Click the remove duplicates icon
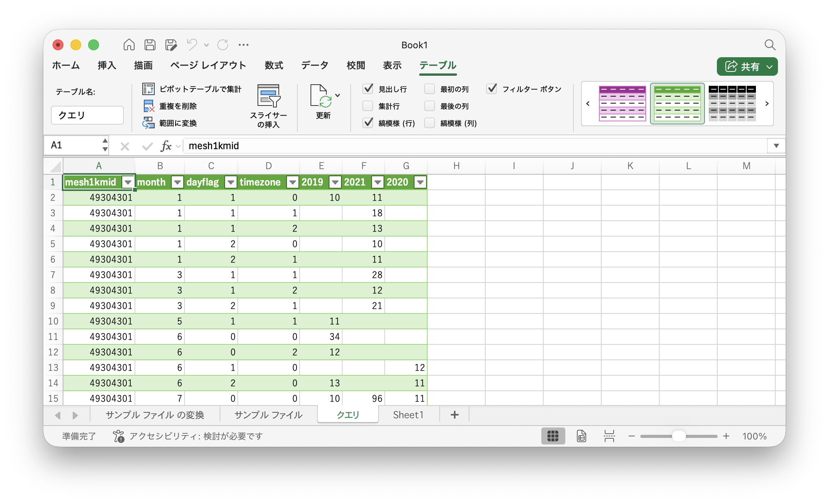This screenshot has width=829, height=504. point(148,106)
